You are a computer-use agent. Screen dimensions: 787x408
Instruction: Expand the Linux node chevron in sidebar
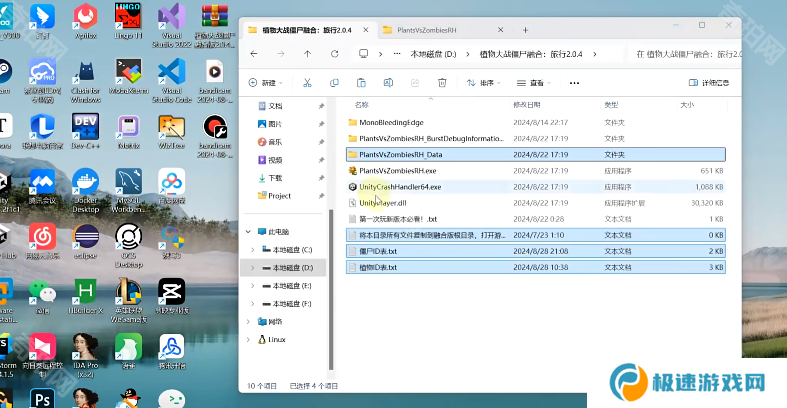248,340
